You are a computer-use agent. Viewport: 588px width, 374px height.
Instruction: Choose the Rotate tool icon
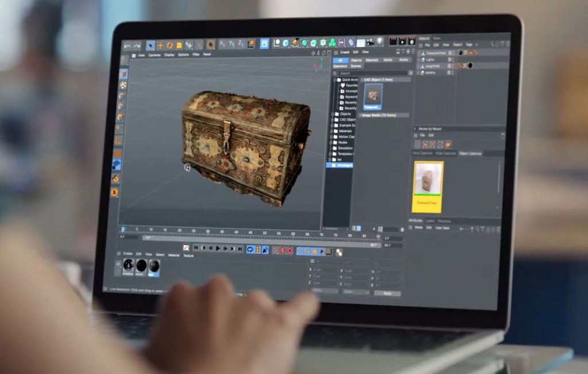170,45
